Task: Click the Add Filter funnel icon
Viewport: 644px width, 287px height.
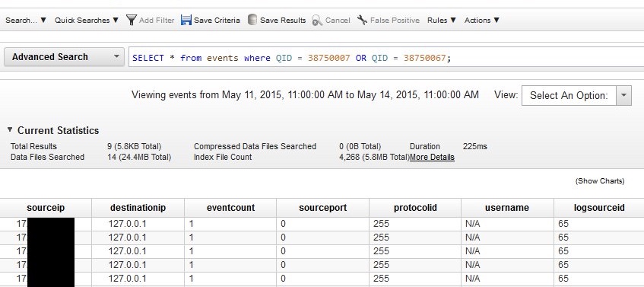Action: 132,20
